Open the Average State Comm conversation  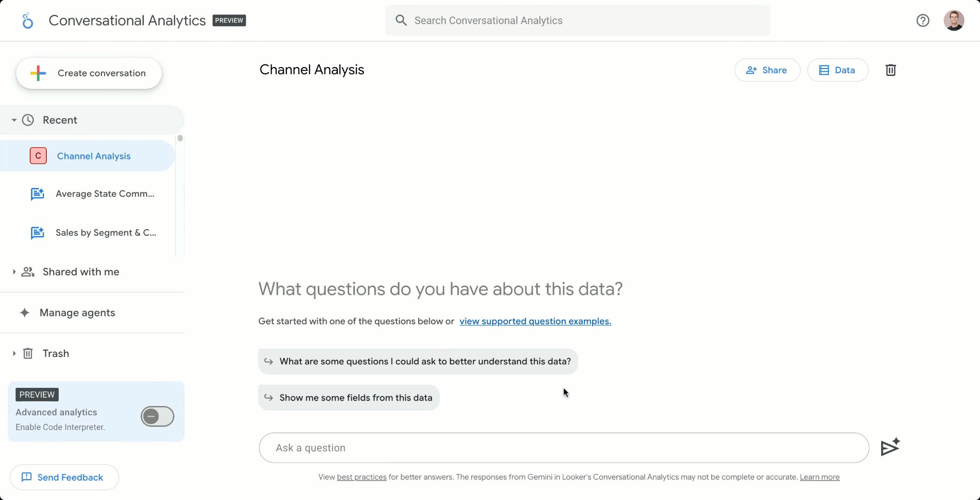click(x=104, y=194)
